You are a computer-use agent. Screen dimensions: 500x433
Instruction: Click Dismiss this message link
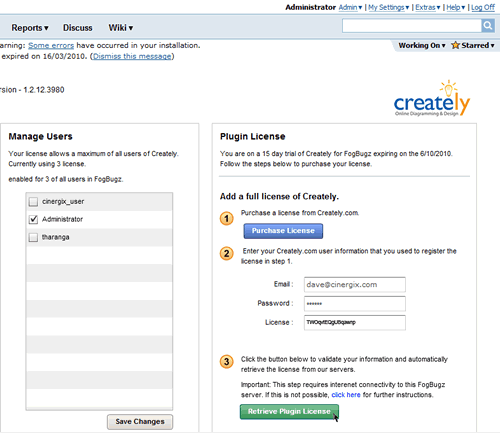[x=132, y=56]
